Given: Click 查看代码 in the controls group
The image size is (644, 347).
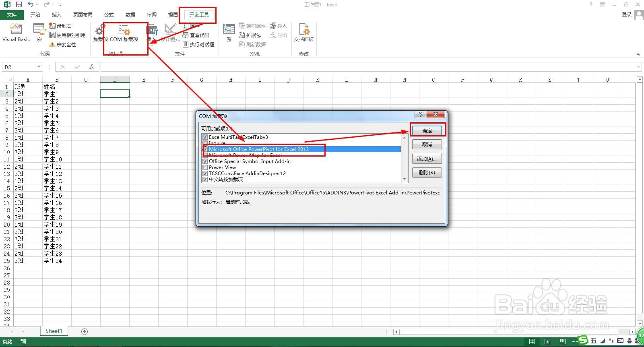Looking at the screenshot, I should [196, 35].
